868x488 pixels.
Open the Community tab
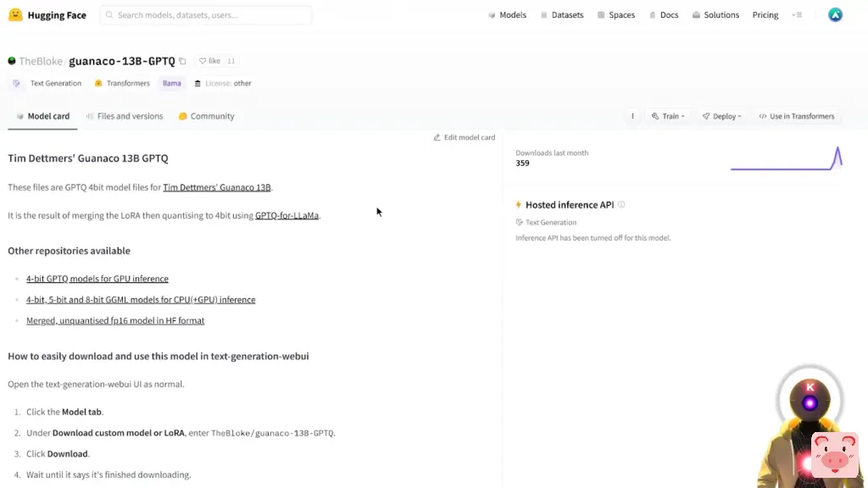click(206, 116)
